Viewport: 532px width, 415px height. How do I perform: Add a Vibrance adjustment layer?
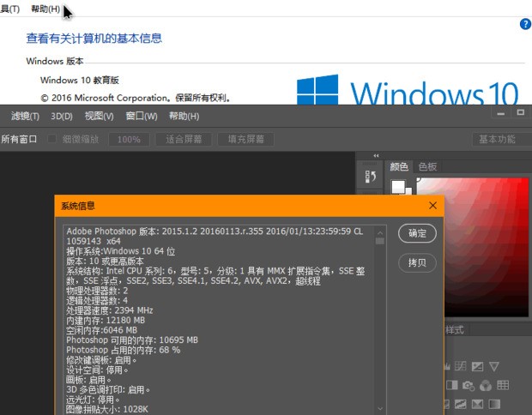[494, 366]
